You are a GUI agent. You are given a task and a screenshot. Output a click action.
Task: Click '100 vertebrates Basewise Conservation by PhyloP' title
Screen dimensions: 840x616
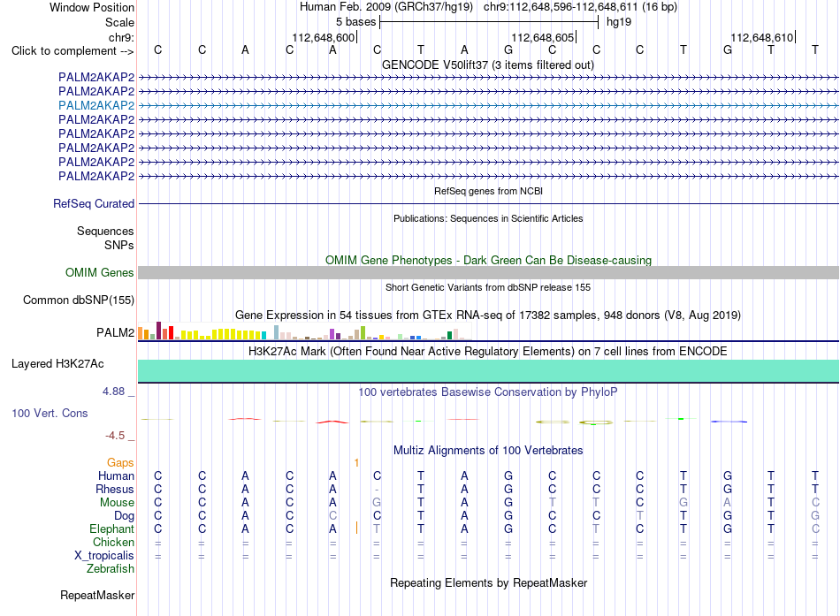pyautogui.click(x=488, y=392)
